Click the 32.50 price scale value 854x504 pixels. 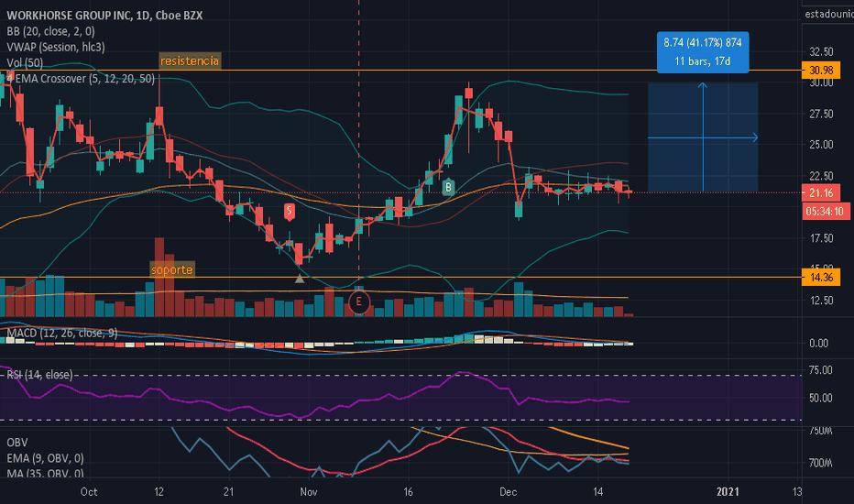[x=821, y=51]
